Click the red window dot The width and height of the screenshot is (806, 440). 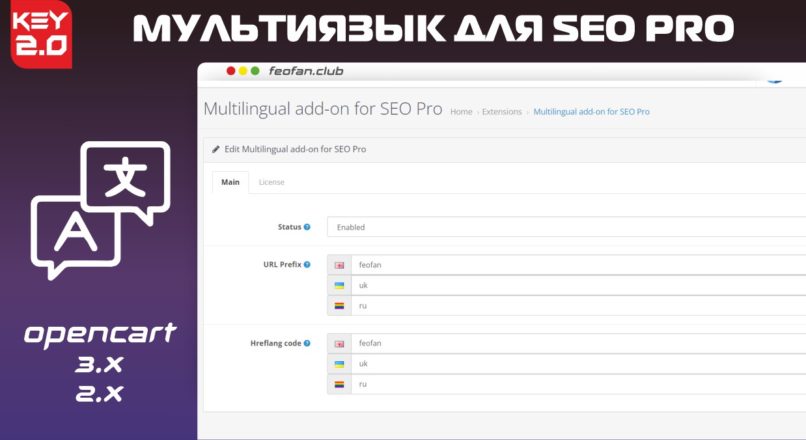pyautogui.click(x=231, y=71)
